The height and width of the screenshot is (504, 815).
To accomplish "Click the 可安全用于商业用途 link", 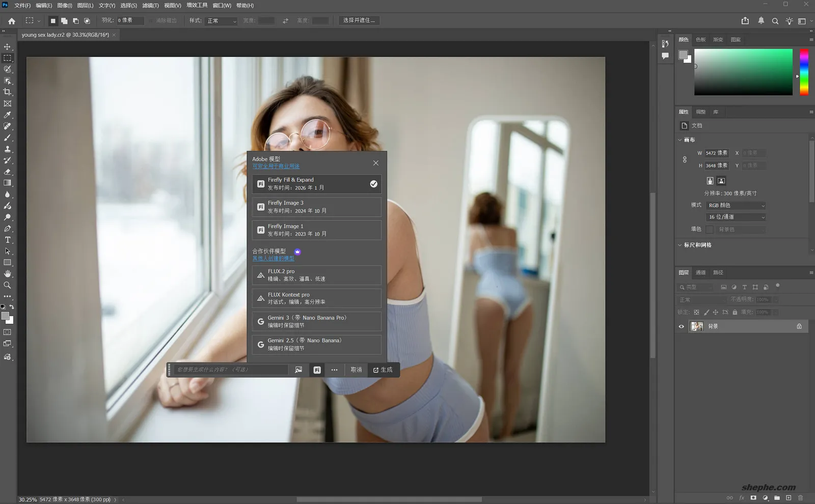I will pos(276,166).
